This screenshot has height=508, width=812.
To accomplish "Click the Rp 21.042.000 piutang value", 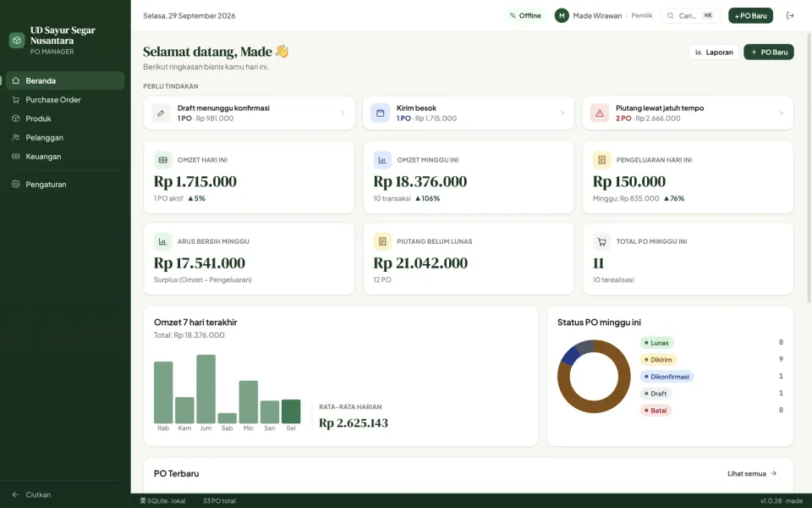I will tap(420, 262).
